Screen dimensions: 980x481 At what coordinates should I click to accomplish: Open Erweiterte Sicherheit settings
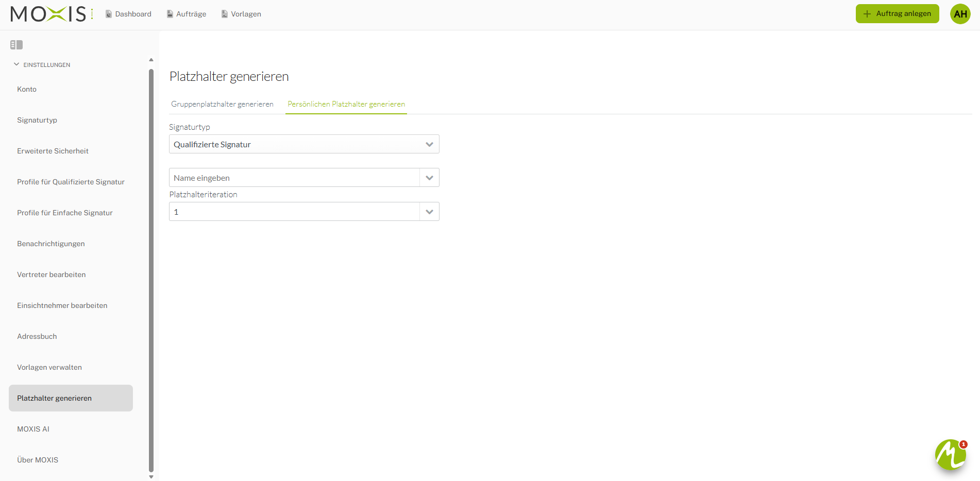[x=71, y=151]
